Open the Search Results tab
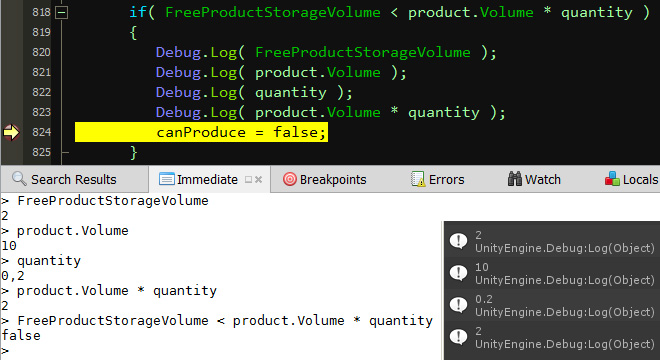The width and height of the screenshot is (660, 360). click(x=64, y=179)
